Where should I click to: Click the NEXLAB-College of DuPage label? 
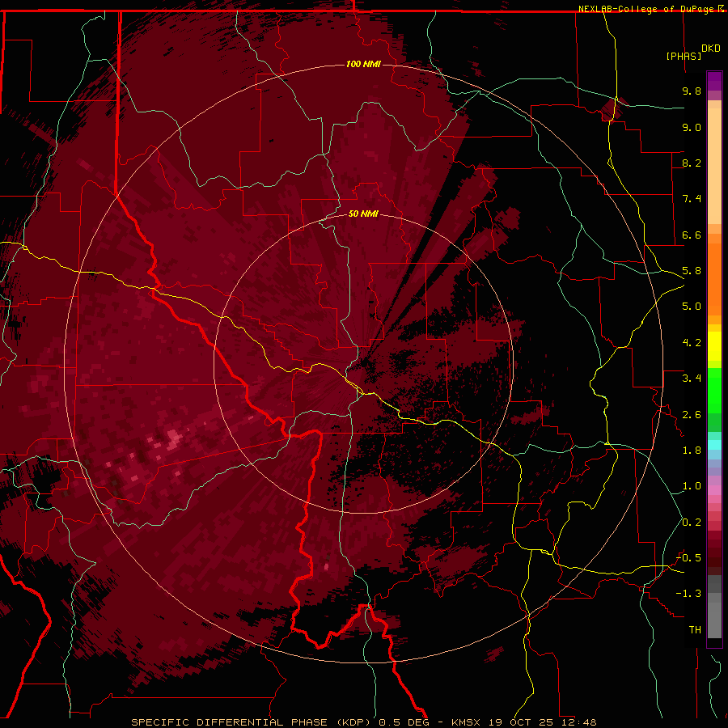(648, 9)
